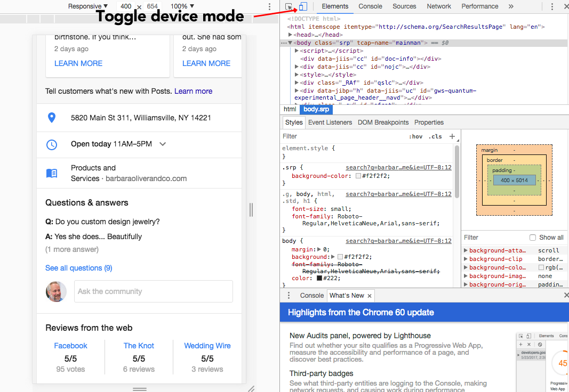Click the inspect element picker icon
The image size is (569, 392).
289,6
